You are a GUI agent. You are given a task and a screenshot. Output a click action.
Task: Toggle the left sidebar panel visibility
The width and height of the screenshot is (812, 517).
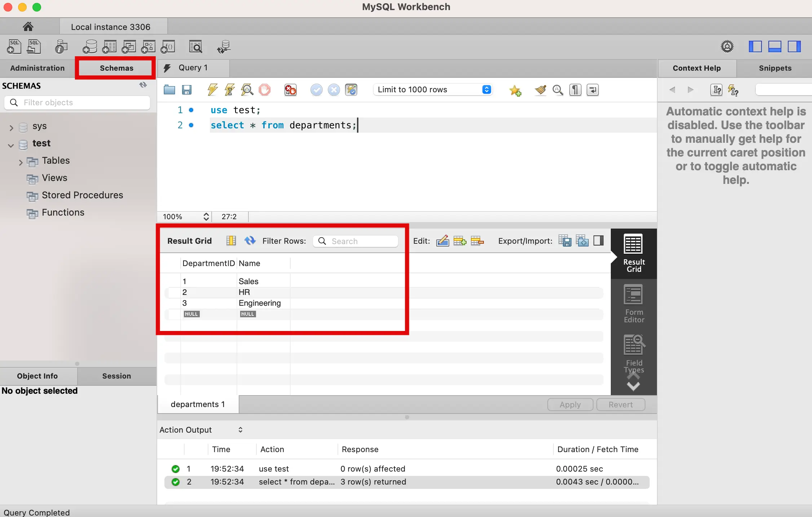755,47
